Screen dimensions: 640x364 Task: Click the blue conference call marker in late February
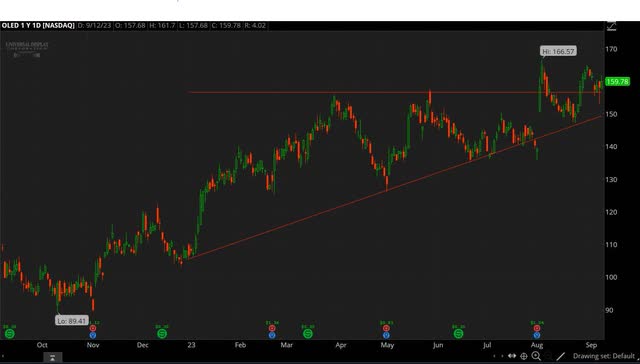[272, 335]
